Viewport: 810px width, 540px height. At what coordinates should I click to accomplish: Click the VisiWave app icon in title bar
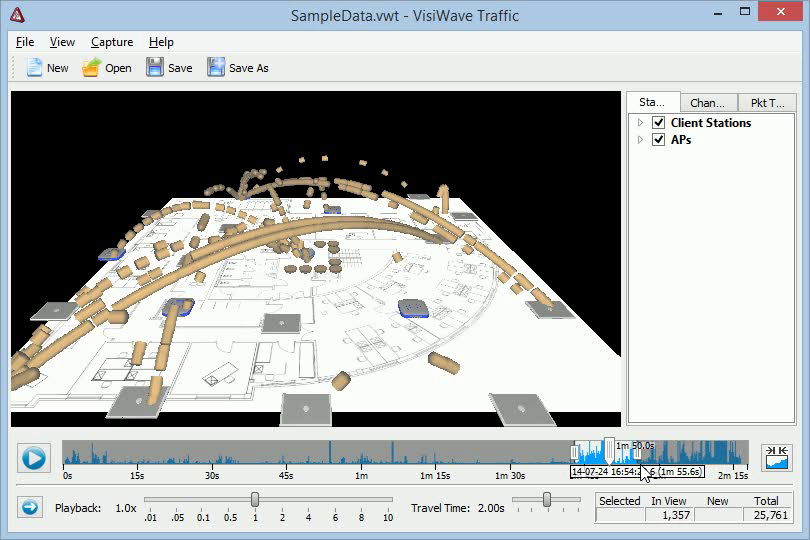17,15
